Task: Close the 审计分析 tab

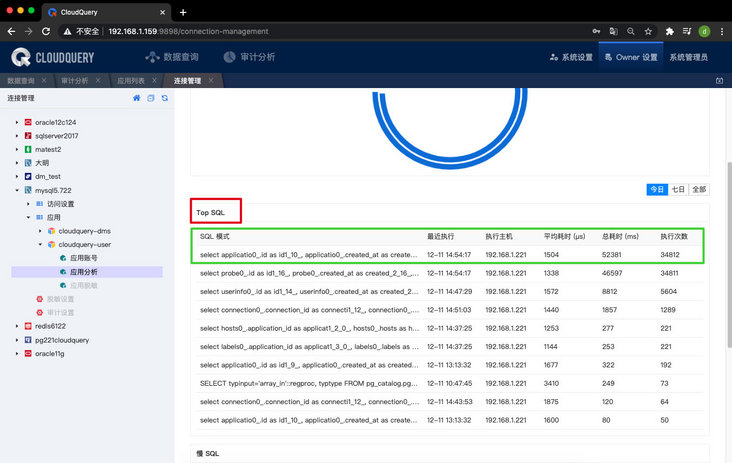Action: [98, 80]
